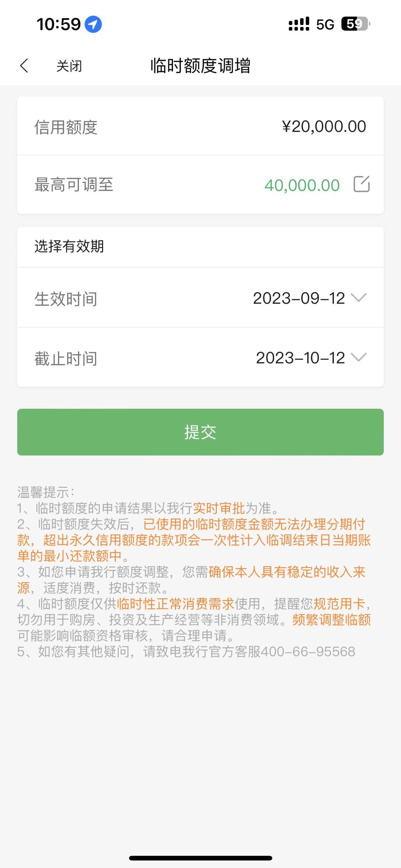Tap 关闭 to close the page

[x=69, y=66]
